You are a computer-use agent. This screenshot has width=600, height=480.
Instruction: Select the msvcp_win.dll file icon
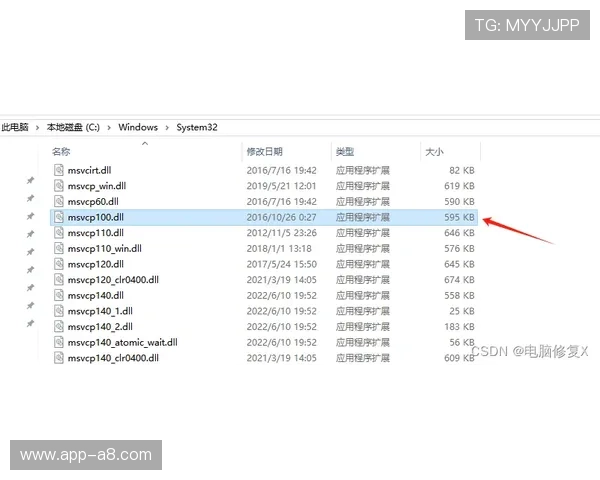click(59, 186)
